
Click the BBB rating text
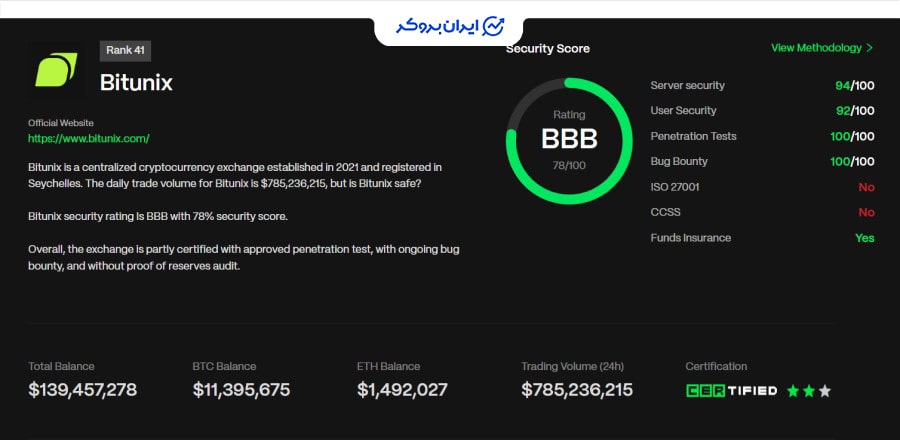[x=569, y=139]
